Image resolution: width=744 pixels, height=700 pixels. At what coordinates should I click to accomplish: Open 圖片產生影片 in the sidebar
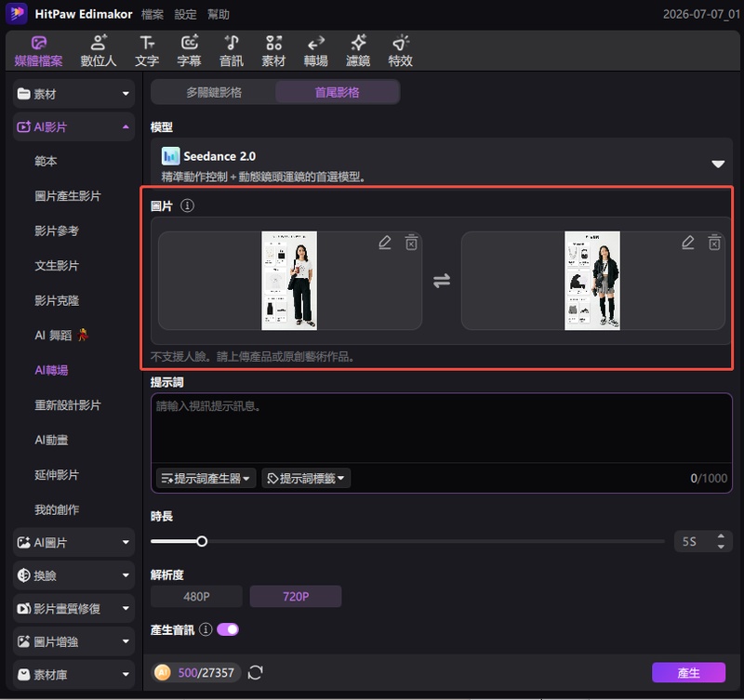click(x=67, y=196)
